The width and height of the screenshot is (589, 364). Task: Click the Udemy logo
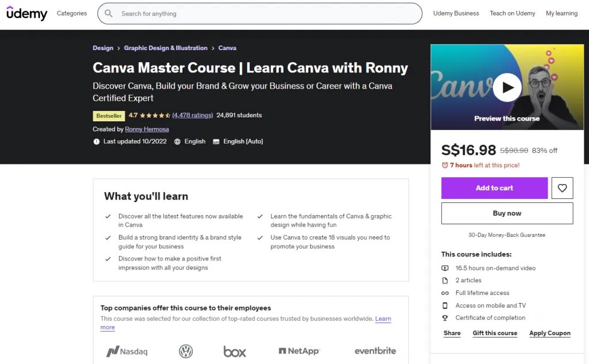coord(26,13)
